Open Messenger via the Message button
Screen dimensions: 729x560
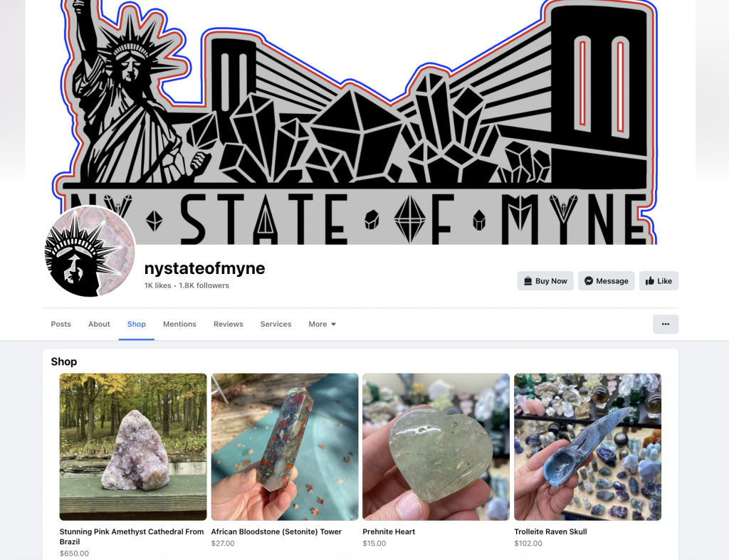607,280
